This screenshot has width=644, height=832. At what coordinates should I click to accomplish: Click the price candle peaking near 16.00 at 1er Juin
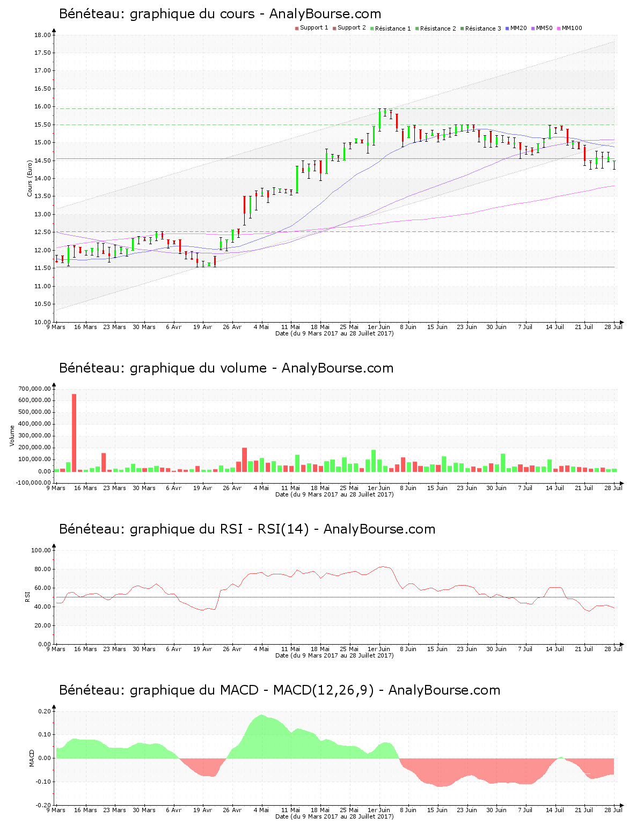[379, 120]
